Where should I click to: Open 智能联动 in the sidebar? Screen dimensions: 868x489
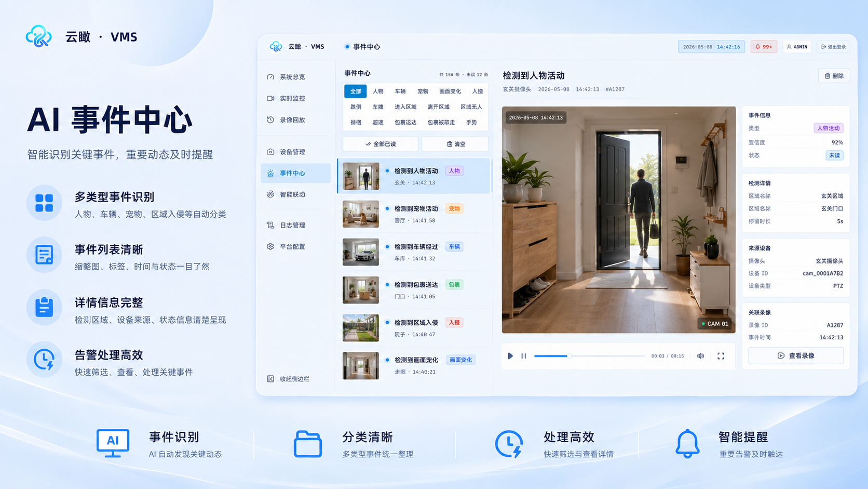(286, 194)
